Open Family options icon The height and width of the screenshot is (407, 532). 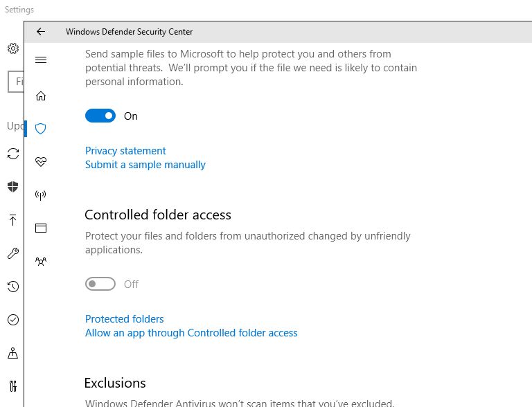click(x=41, y=261)
